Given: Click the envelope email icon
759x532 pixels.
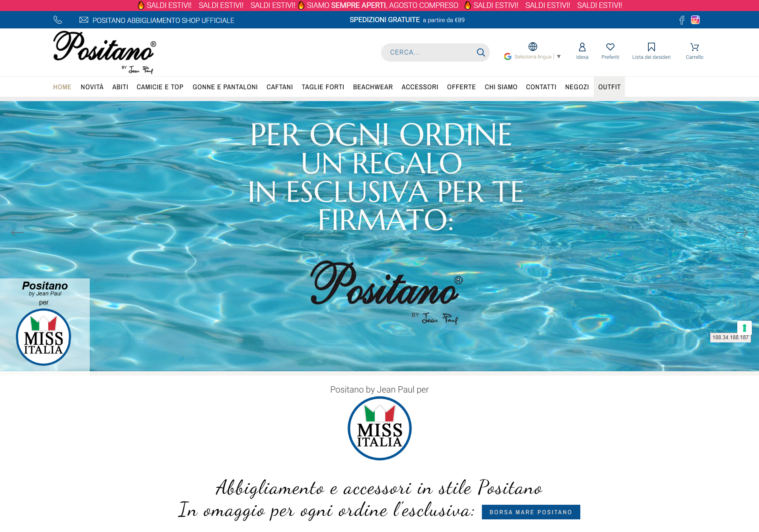Looking at the screenshot, I should [x=84, y=20].
